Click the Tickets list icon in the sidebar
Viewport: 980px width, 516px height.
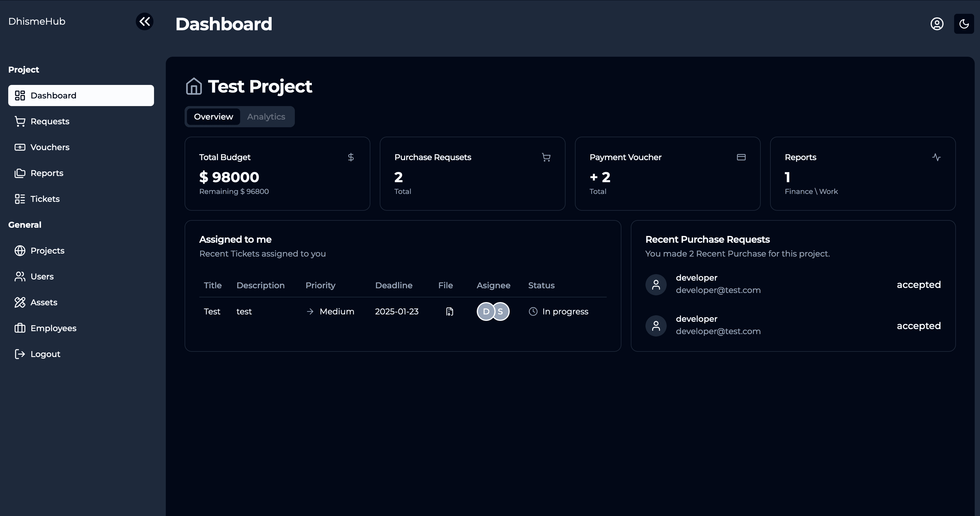[x=20, y=199]
